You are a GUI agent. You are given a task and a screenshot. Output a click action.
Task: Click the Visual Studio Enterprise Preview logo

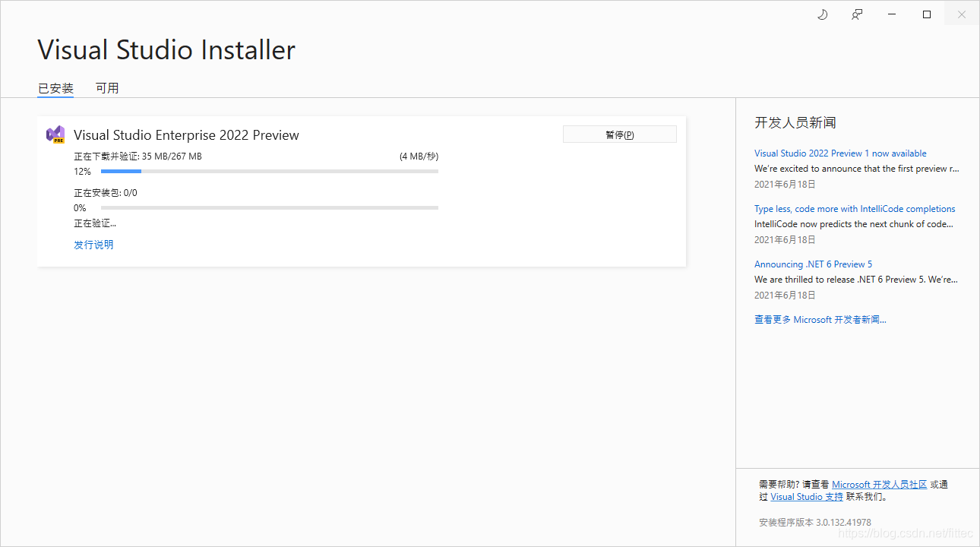point(55,134)
